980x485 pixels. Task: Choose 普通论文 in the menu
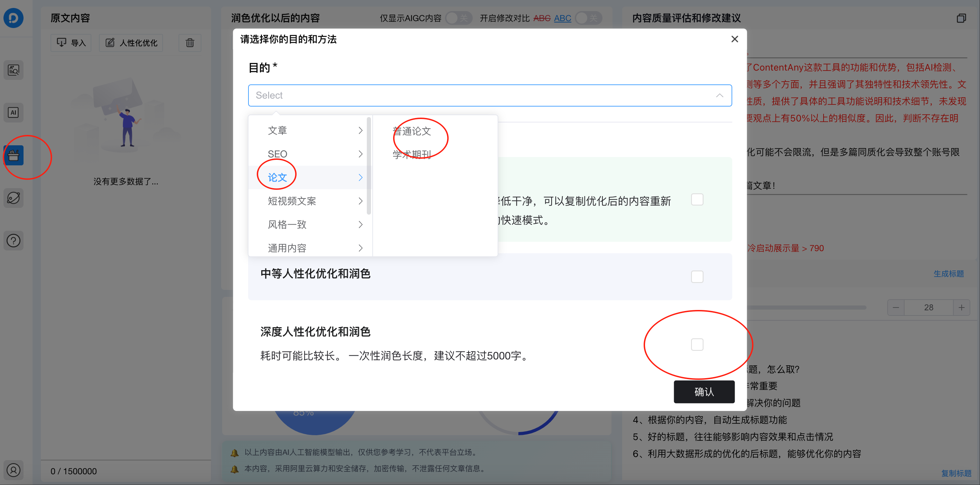click(412, 131)
